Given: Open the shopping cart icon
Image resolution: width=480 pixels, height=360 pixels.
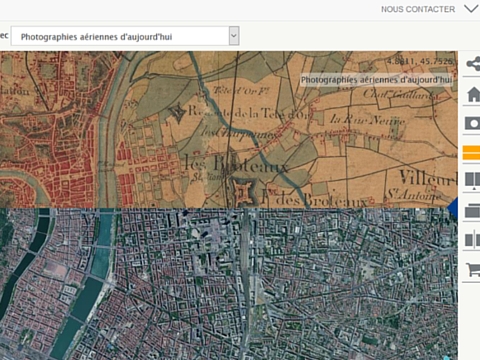Looking at the screenshot, I should 473,269.
